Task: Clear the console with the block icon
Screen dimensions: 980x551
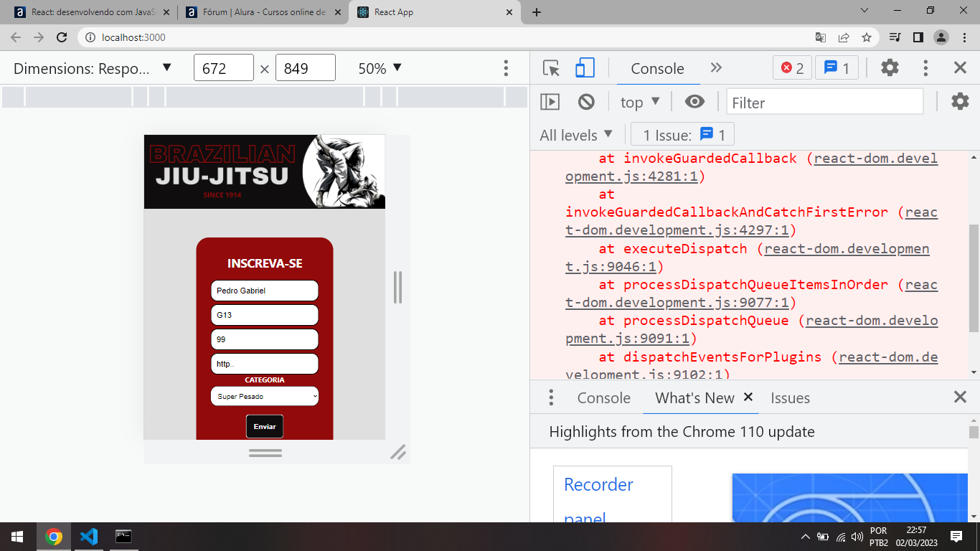Action: click(x=586, y=102)
